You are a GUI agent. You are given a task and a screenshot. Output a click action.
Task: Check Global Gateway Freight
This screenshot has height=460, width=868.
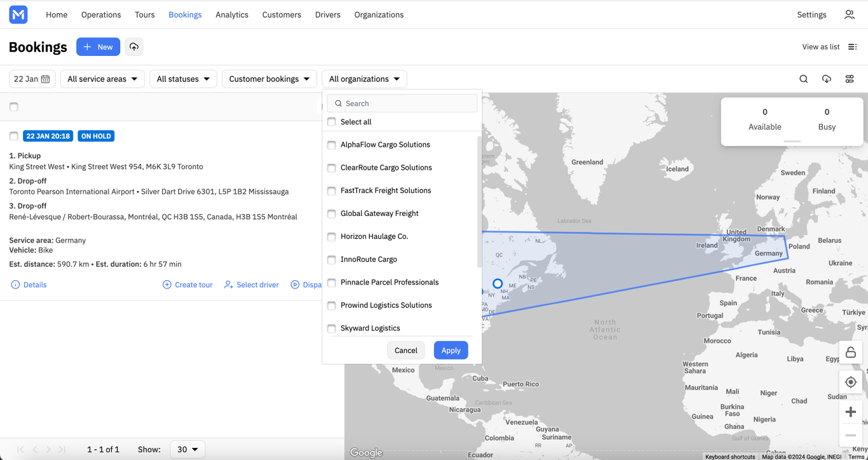tap(332, 213)
